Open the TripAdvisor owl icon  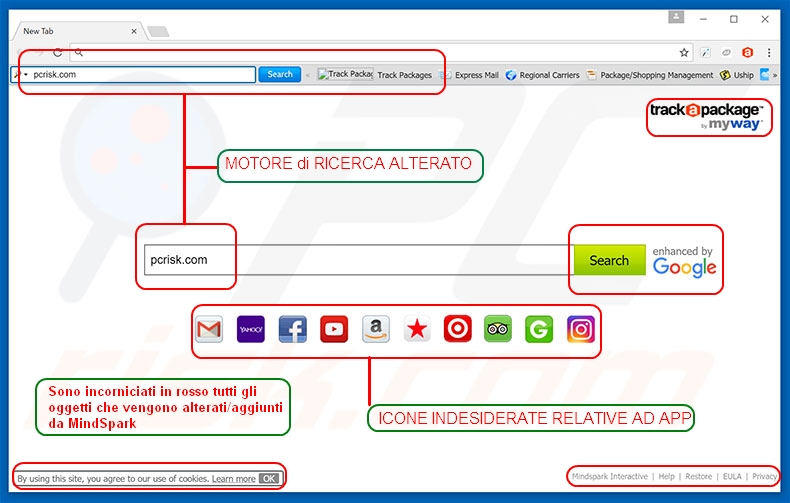(x=498, y=329)
